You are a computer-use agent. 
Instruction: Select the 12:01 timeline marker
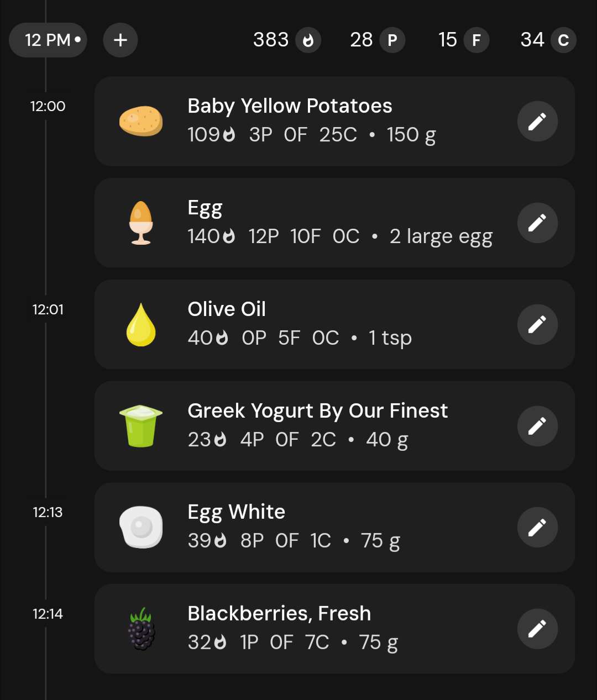[48, 309]
